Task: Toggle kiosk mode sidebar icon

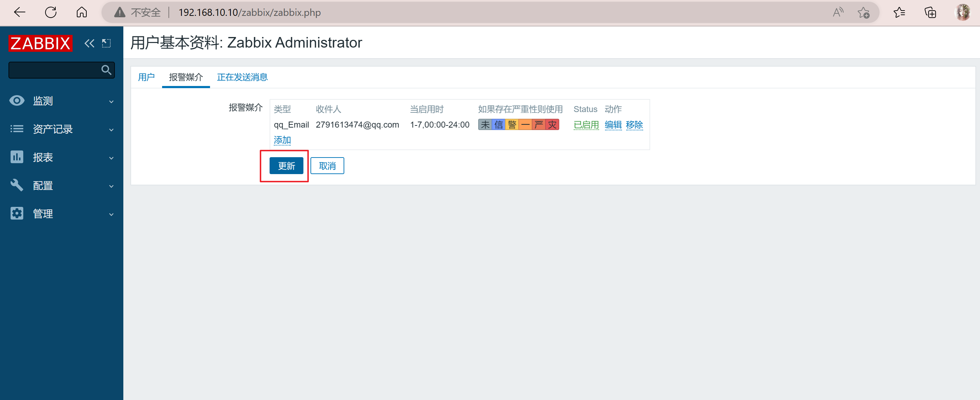Action: click(x=106, y=43)
